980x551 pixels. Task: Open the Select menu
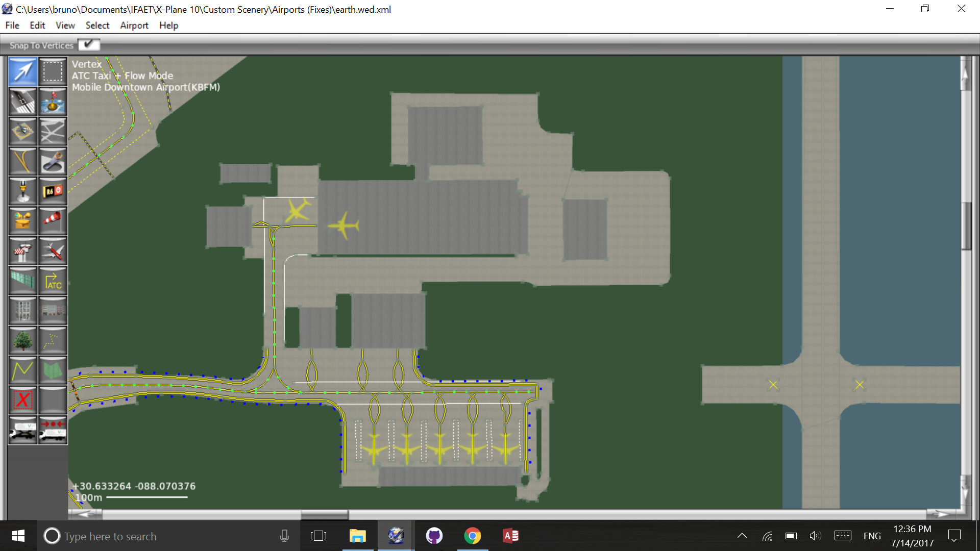pyautogui.click(x=97, y=26)
